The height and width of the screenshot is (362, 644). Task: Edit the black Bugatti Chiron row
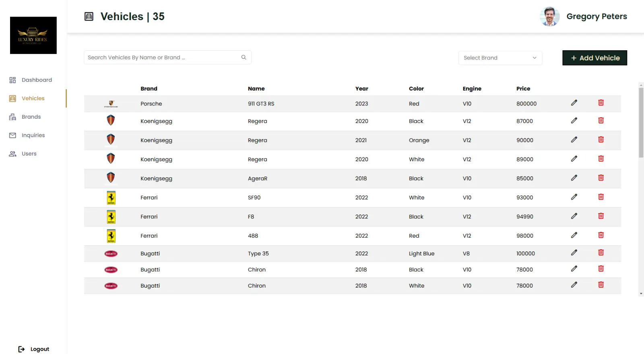pyautogui.click(x=574, y=269)
